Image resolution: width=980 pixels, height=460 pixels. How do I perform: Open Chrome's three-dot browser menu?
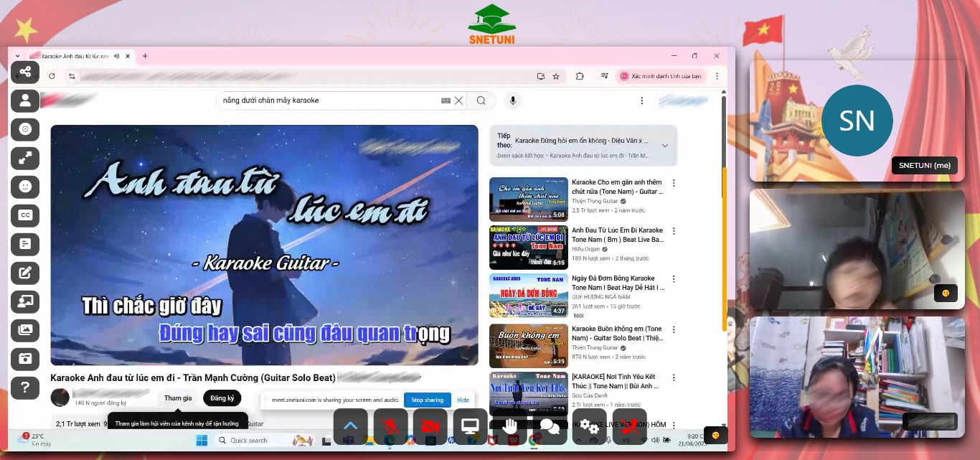pyautogui.click(x=717, y=75)
